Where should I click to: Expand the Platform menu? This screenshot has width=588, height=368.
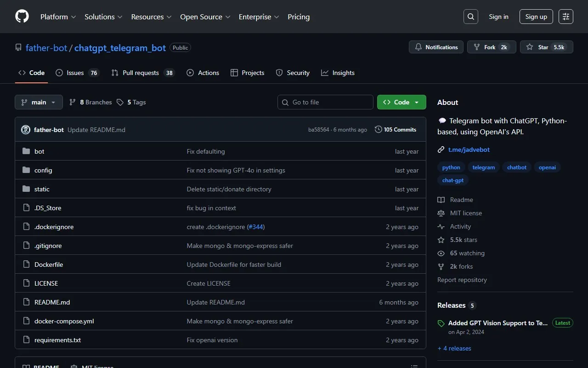pyautogui.click(x=58, y=17)
